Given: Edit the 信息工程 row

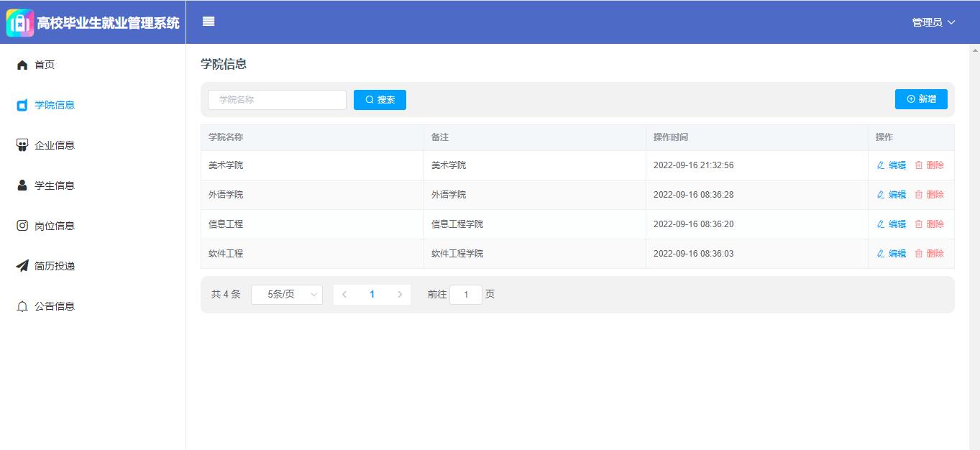Looking at the screenshot, I should point(892,224).
